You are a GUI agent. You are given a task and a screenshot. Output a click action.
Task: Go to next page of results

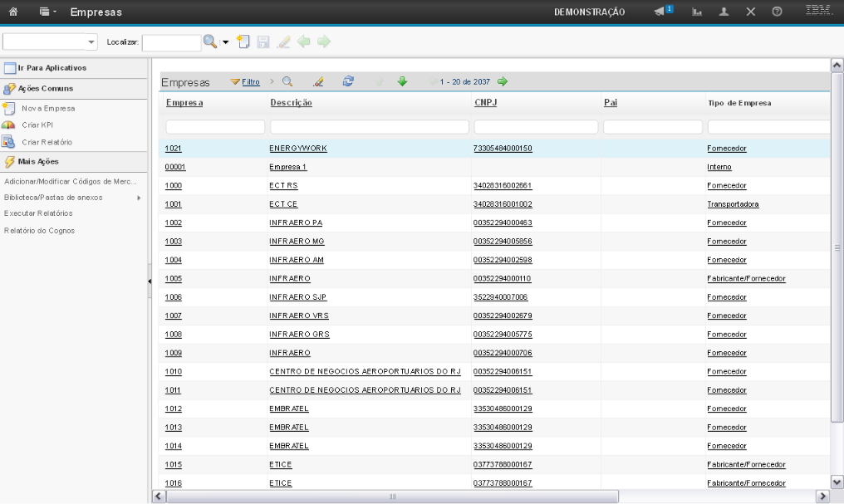503,81
